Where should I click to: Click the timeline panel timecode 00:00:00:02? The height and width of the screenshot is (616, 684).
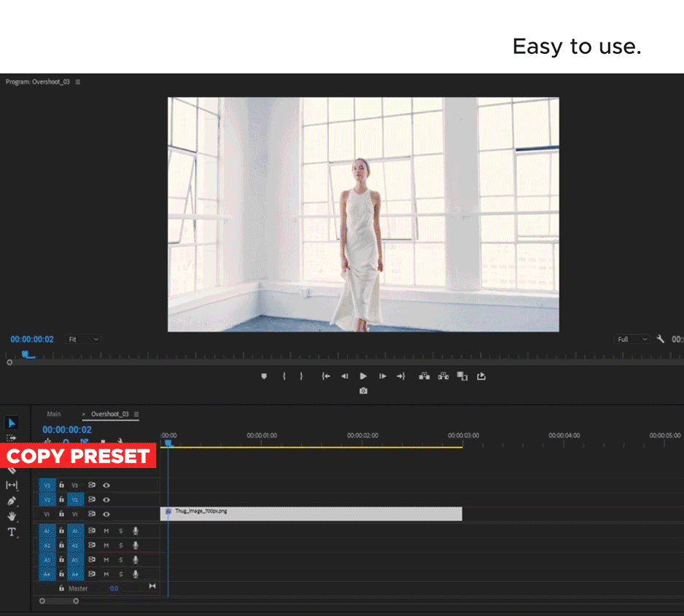67,430
